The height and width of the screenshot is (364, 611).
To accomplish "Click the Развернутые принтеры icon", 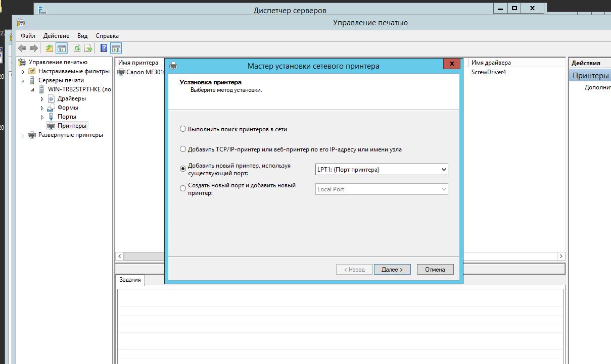I will (32, 135).
